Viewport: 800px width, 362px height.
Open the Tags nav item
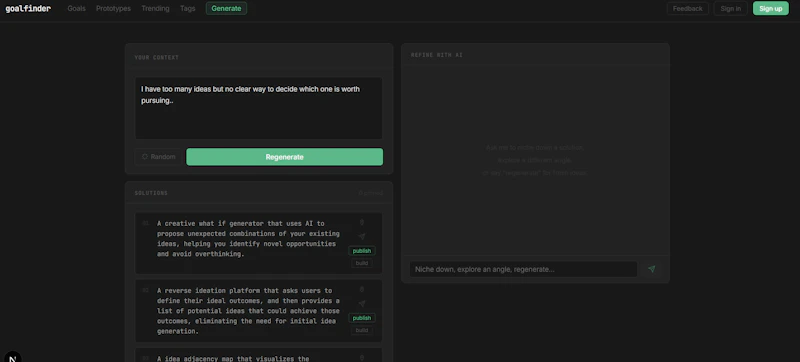(x=187, y=8)
